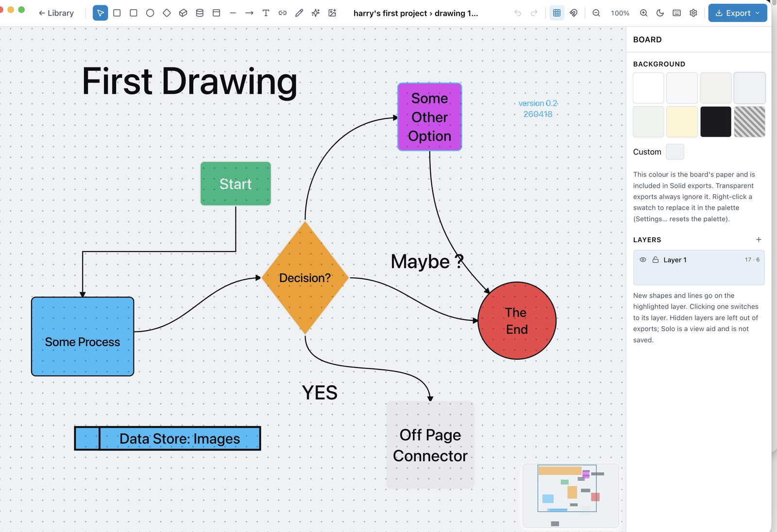The height and width of the screenshot is (532, 777).
Task: Zoom in with the magnifier plus icon
Action: pos(643,13)
